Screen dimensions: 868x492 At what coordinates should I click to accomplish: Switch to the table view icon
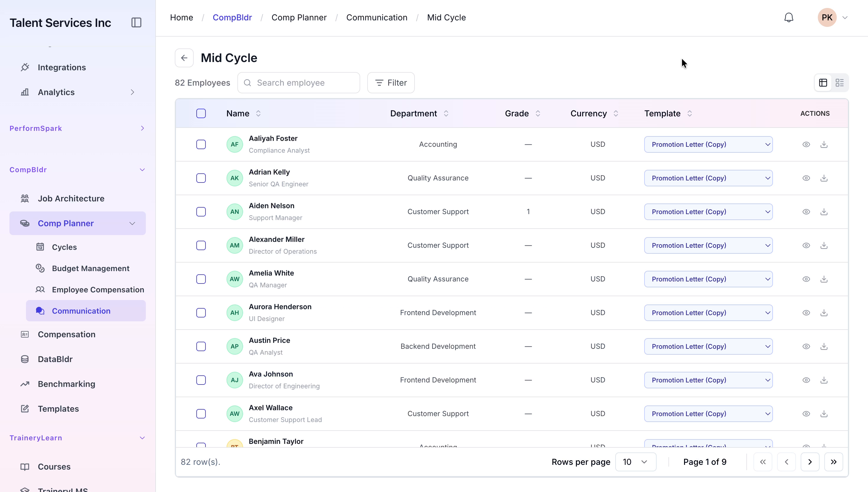(x=823, y=83)
